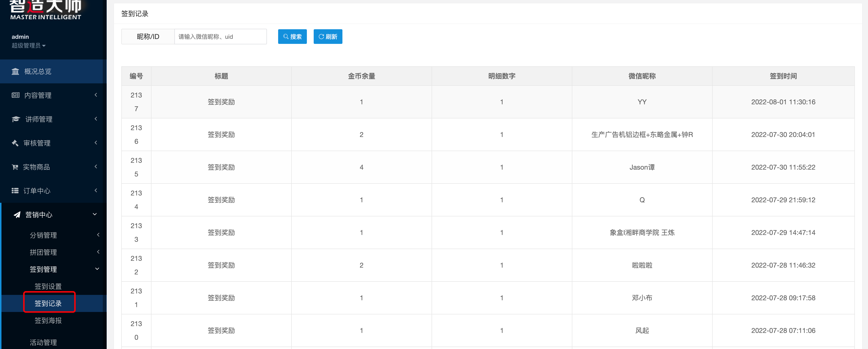This screenshot has width=868, height=349.
Task: Click nickname 生产广告机铝边框+东略金属+钟R
Action: coord(642,135)
